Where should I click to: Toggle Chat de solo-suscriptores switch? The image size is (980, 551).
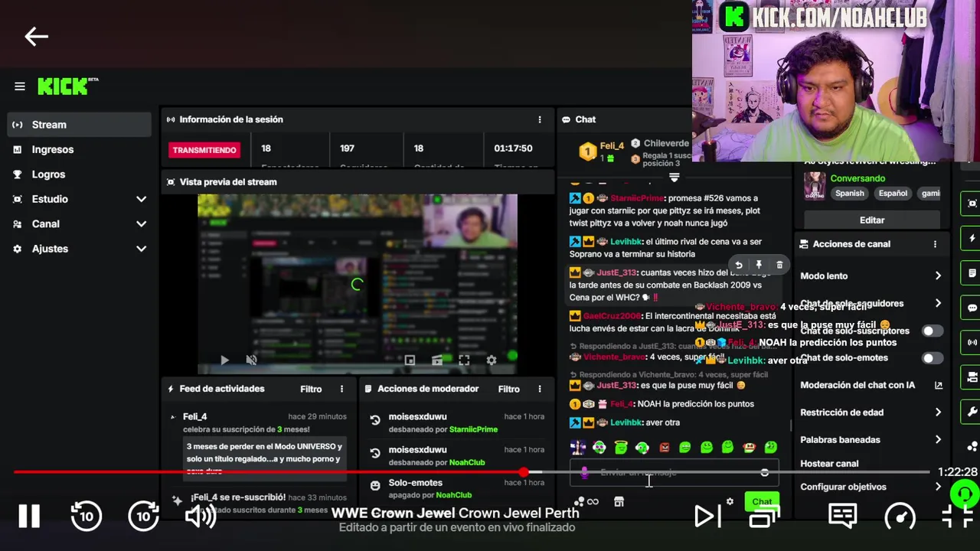coord(932,331)
